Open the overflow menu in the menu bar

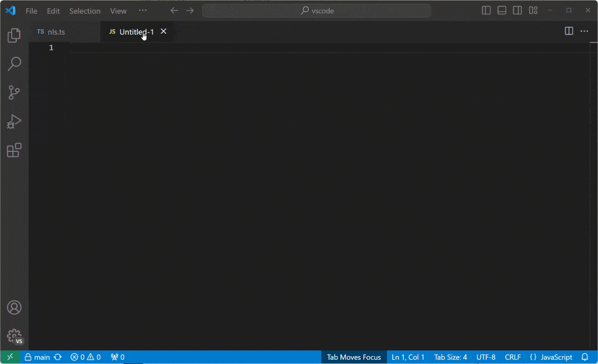[143, 10]
